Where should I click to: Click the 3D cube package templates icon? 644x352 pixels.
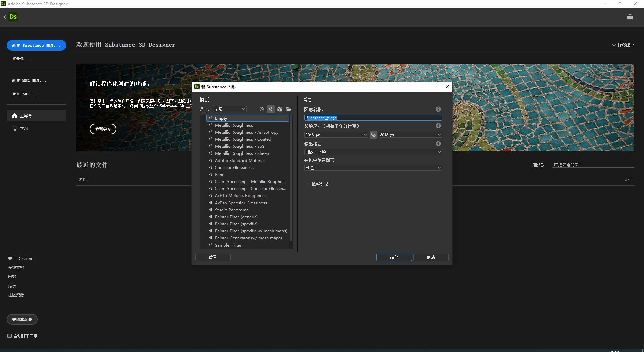click(x=280, y=109)
